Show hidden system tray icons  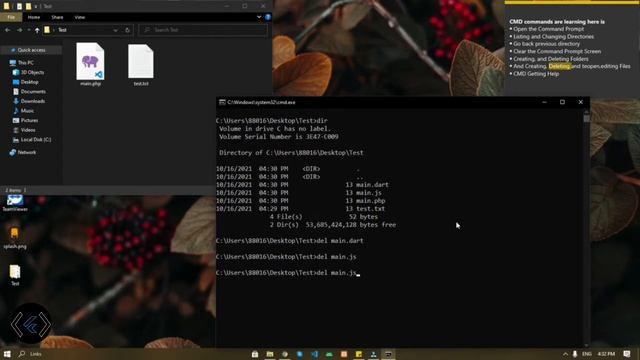565,354
